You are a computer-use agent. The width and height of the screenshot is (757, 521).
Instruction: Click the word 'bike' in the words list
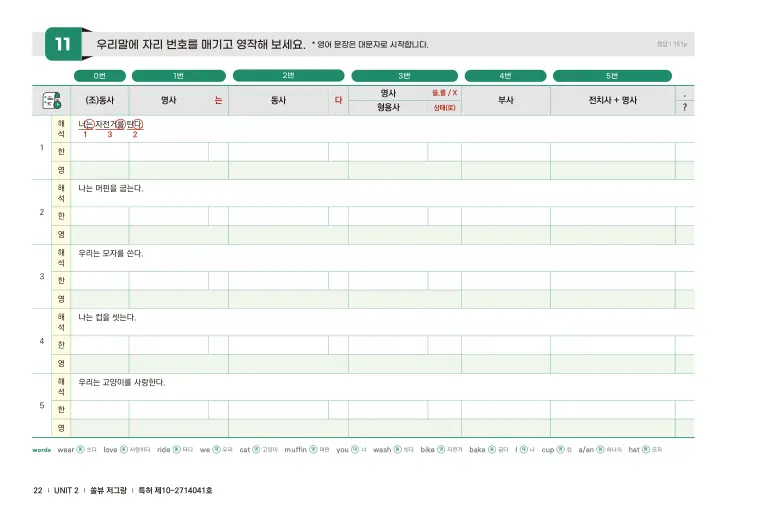point(427,450)
